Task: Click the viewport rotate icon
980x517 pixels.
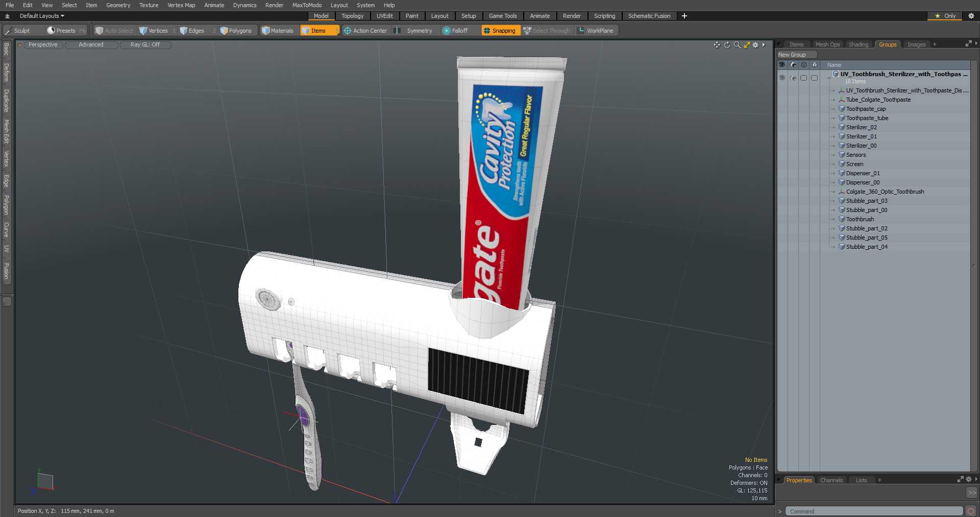Action: pyautogui.click(x=727, y=45)
